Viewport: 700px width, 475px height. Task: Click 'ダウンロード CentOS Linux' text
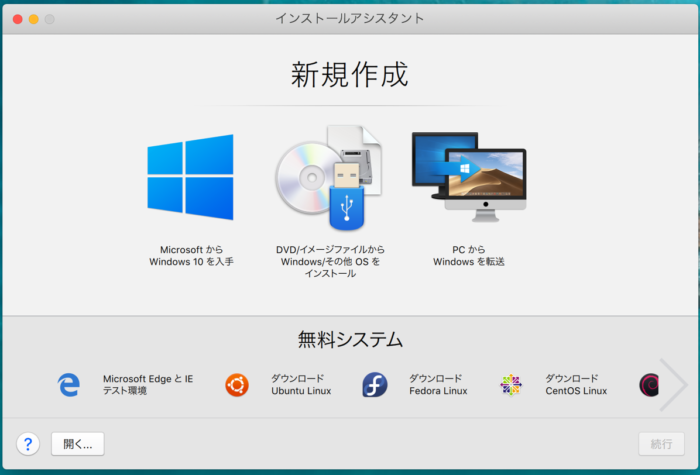576,384
